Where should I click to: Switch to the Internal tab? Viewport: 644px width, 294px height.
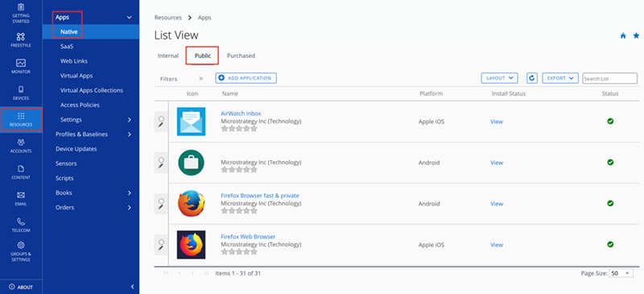(168, 56)
